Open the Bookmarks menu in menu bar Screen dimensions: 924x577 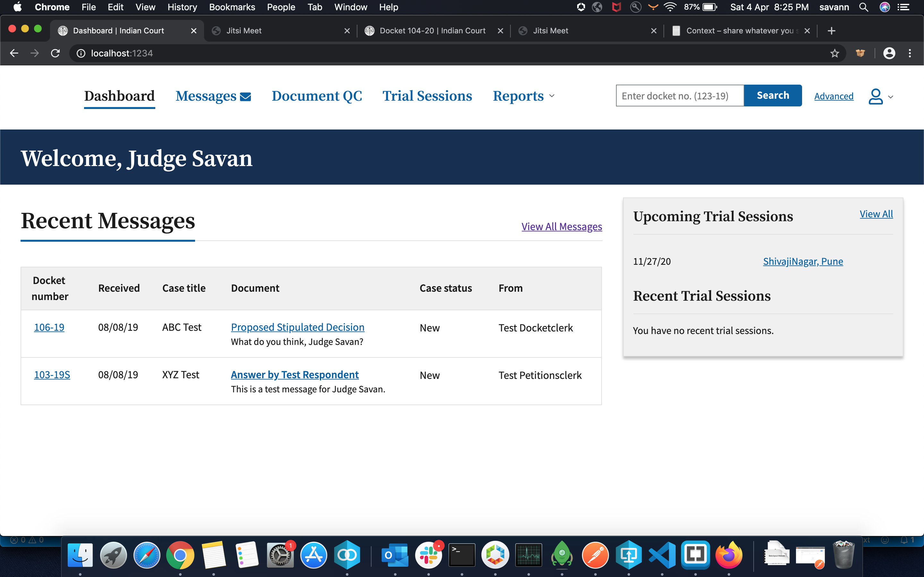pos(232,7)
